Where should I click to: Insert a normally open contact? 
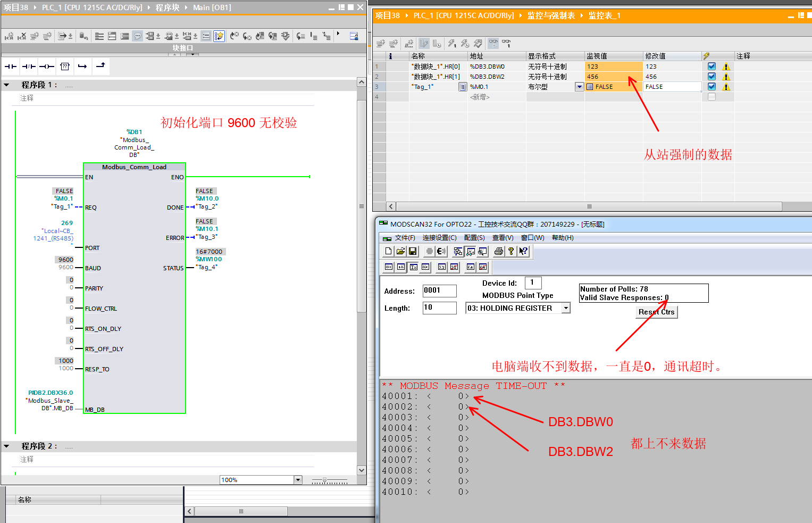pyautogui.click(x=11, y=67)
